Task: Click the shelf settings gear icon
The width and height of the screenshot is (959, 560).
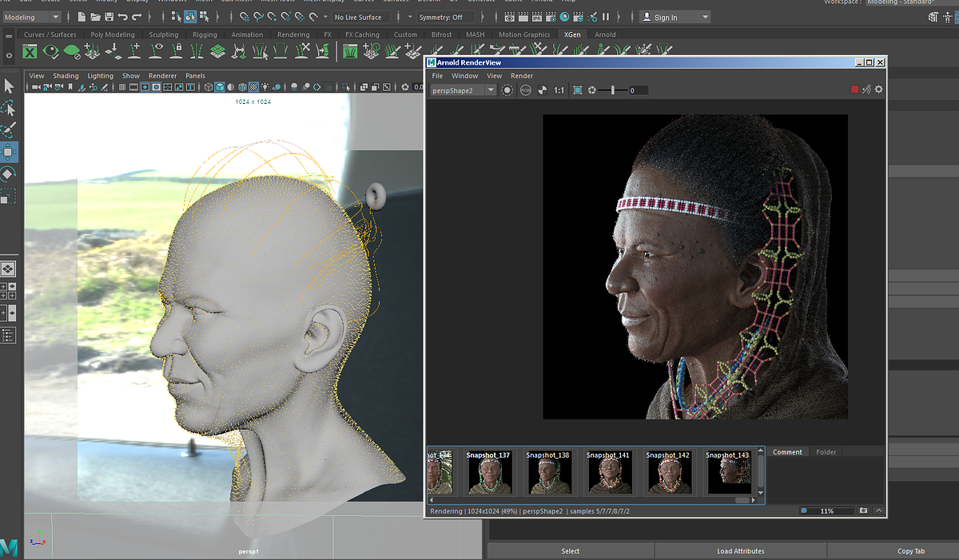Action: tap(7, 54)
